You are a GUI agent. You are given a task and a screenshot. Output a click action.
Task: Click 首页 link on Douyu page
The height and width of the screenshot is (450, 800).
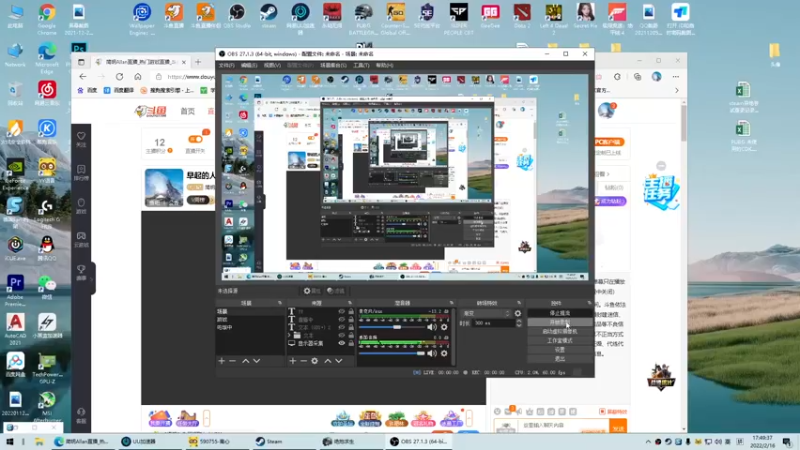click(187, 111)
